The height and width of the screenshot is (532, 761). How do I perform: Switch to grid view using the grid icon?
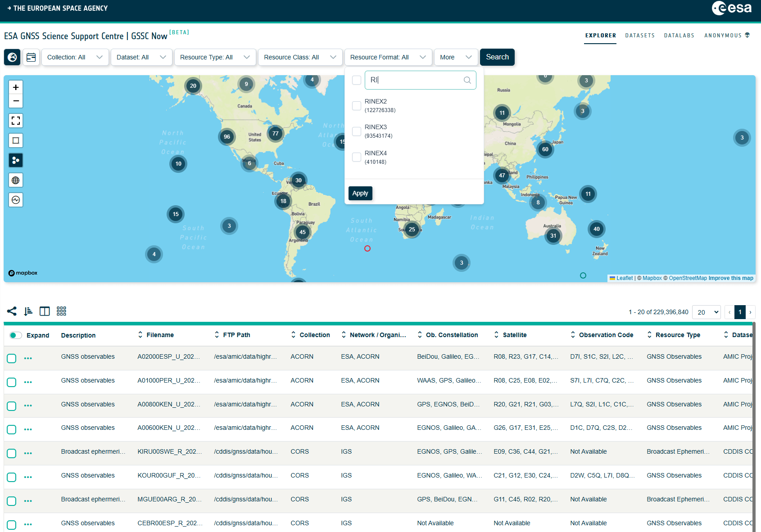tap(61, 311)
